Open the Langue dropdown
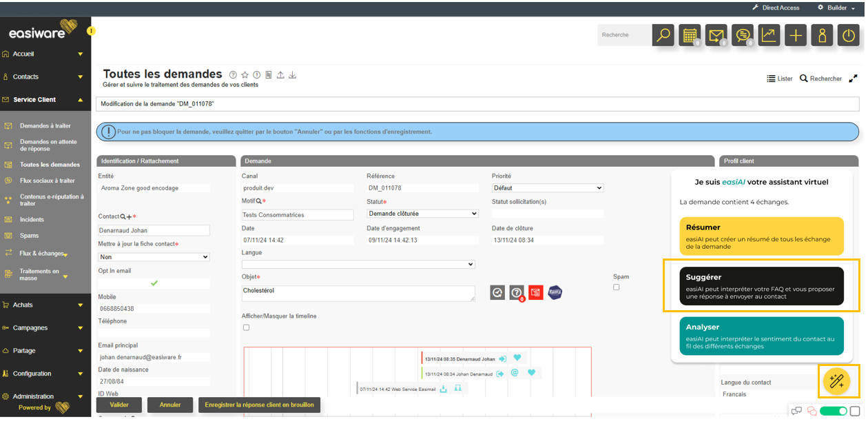868x426 pixels. [x=358, y=264]
